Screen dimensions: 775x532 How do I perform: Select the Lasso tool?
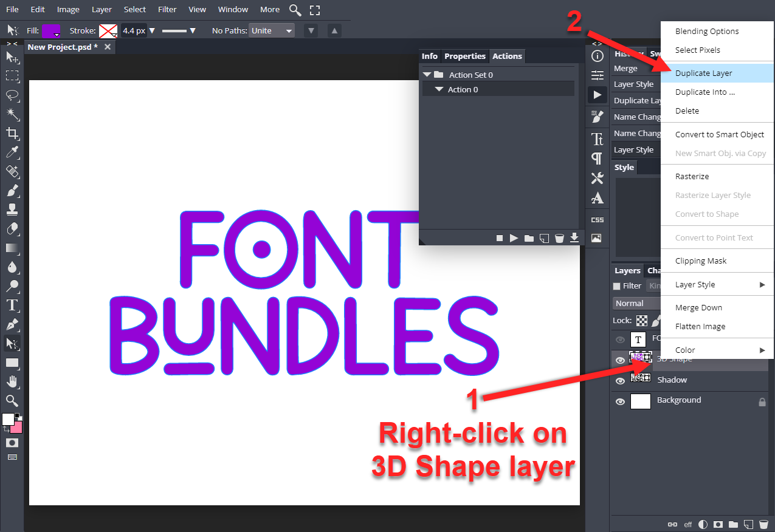(x=12, y=95)
